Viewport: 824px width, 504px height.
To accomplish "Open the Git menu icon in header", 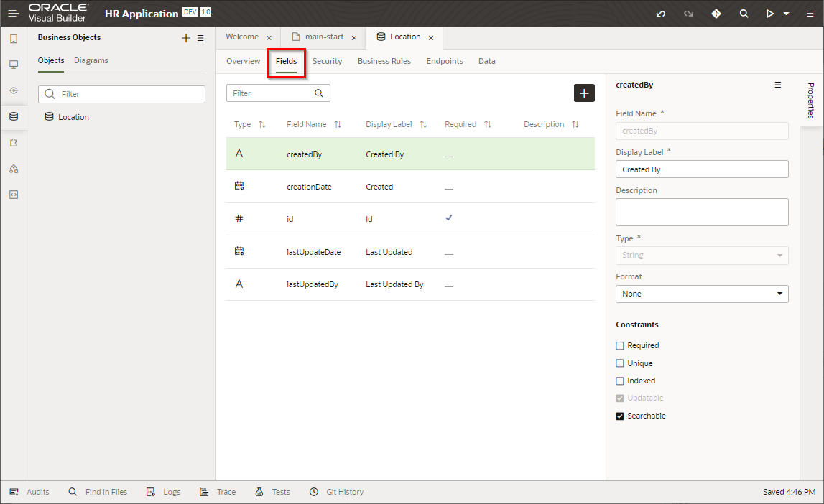I will pyautogui.click(x=716, y=14).
